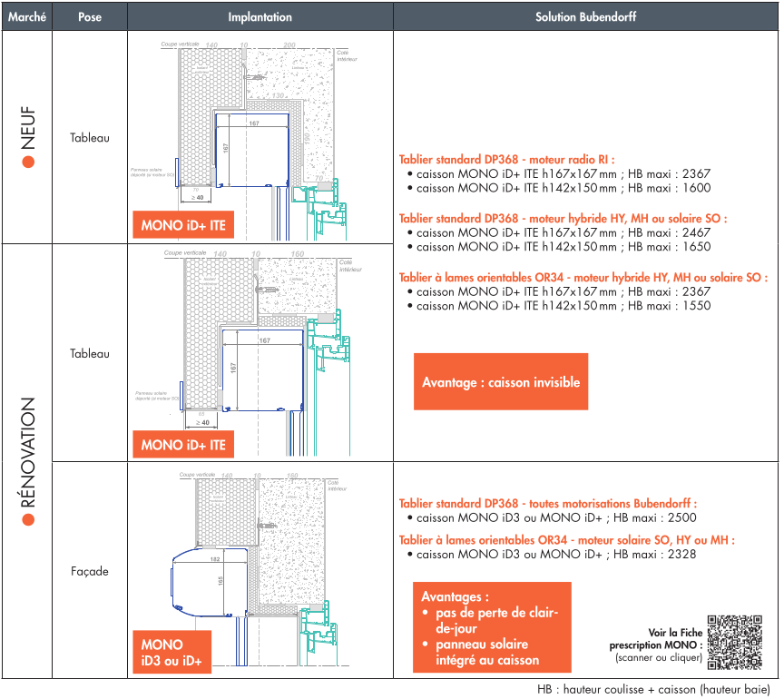The height and width of the screenshot is (699, 784).
Task: Click heading 'Tablier standard DP368 - moteur hybride HY, MH ou solaire SO'
Action: coord(563,218)
